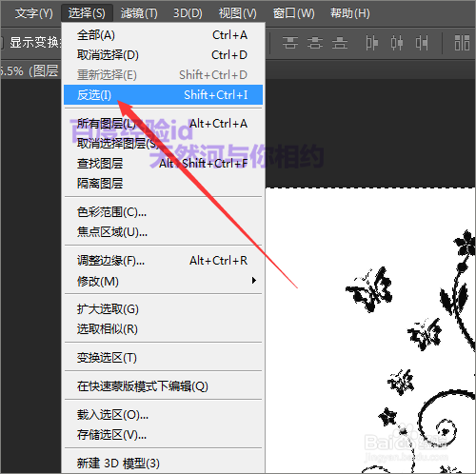
Task: Open the 3D(D) menu
Action: click(188, 13)
